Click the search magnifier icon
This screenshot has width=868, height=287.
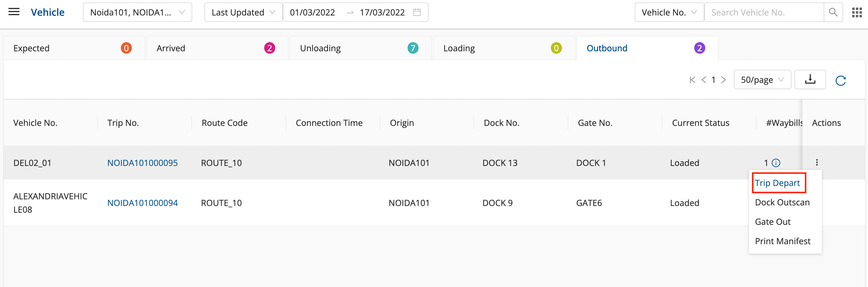tap(833, 12)
